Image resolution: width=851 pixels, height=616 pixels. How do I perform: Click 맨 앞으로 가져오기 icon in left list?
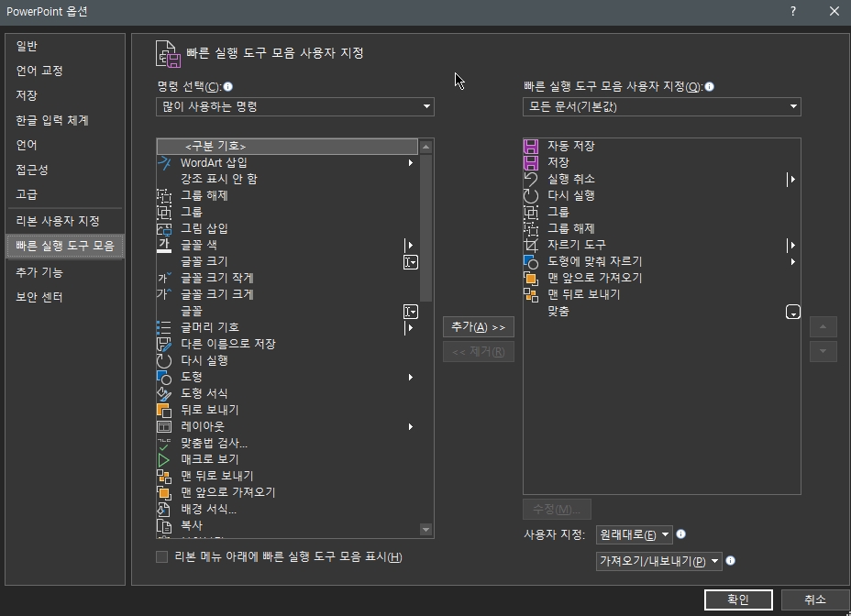(x=164, y=493)
